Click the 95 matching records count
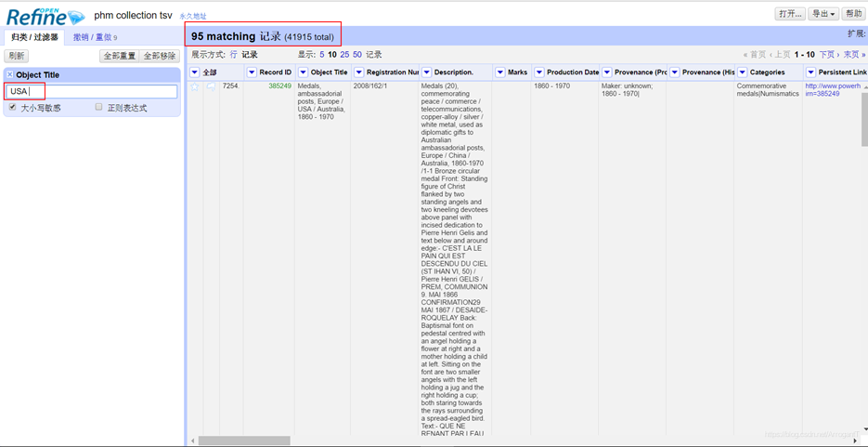This screenshot has height=447, width=868. [x=263, y=36]
